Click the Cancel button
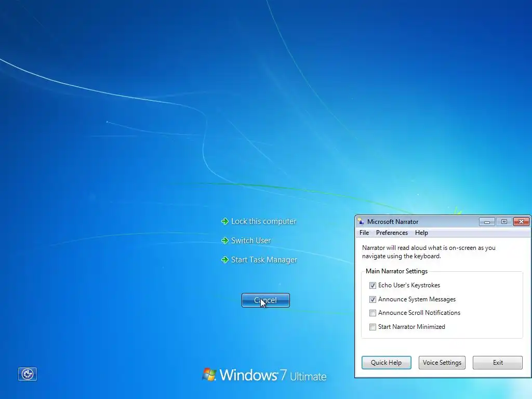Viewport: 532px width, 399px height. (265, 300)
